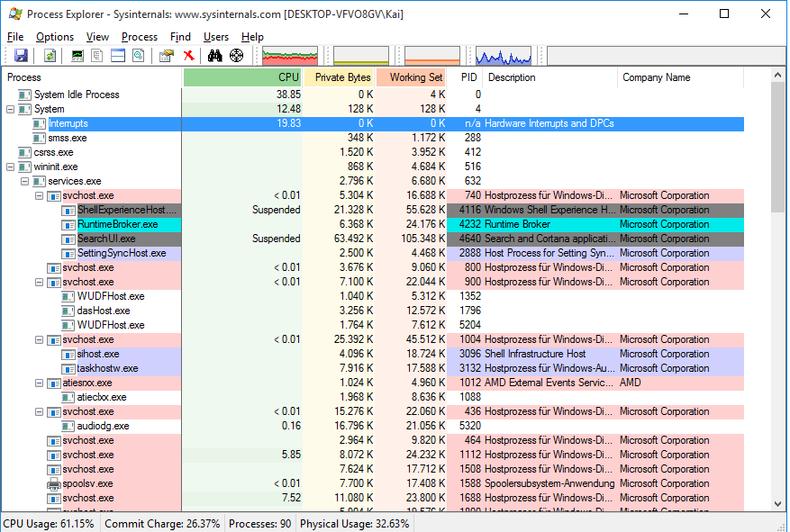Click the vertical scrollbar up arrow
This screenshot has width=790, height=532.
[x=777, y=76]
